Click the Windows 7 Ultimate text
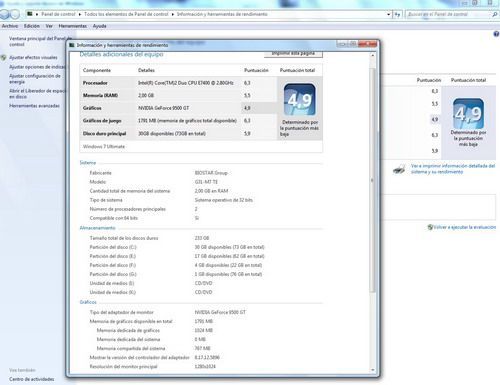This screenshot has height=385, width=500. coord(104,147)
